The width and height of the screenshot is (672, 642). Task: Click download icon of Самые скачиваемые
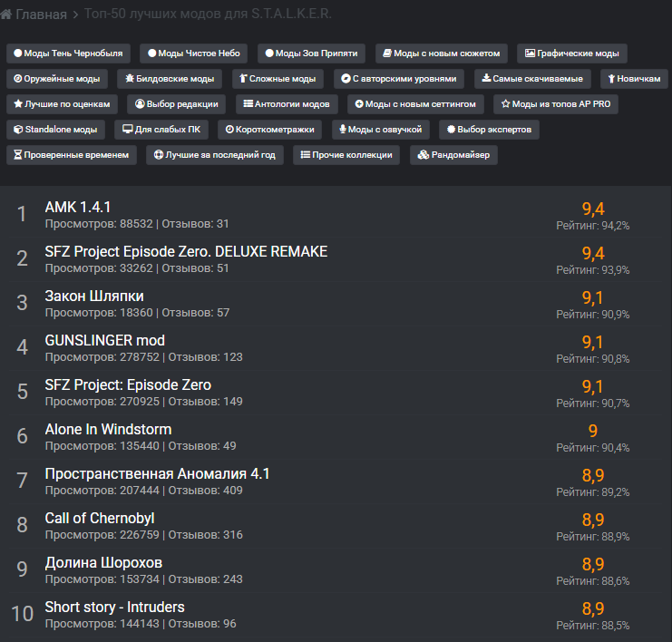click(486, 78)
